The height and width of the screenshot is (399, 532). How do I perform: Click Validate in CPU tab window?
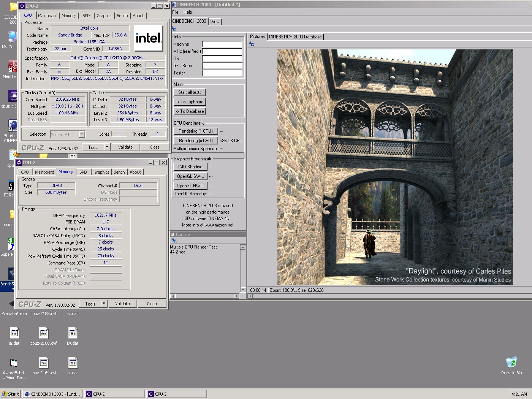tap(125, 147)
